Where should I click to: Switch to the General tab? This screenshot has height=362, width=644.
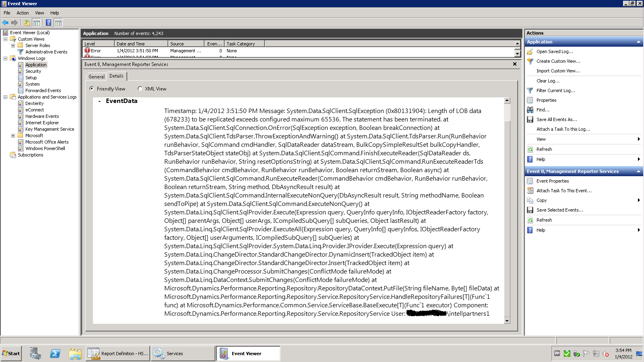tap(97, 76)
